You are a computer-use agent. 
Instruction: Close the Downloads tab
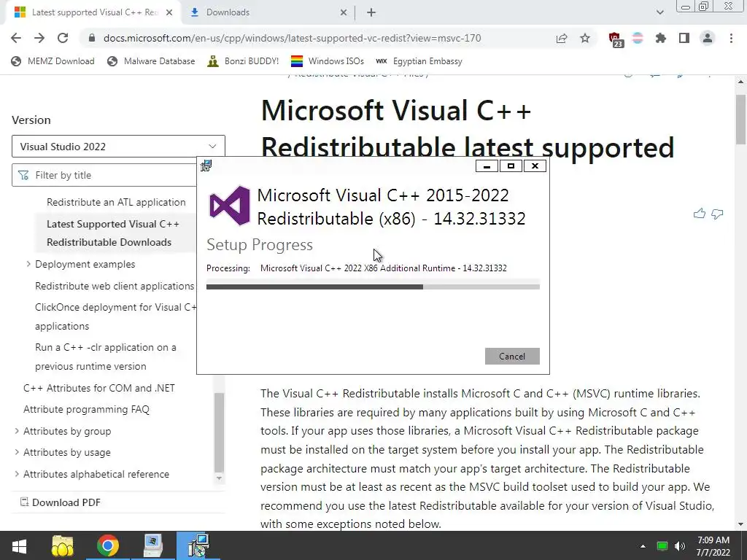point(344,12)
